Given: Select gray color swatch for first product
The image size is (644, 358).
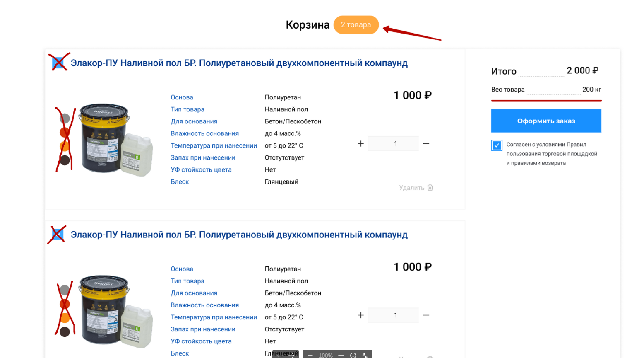Looking at the screenshot, I should click(65, 119).
